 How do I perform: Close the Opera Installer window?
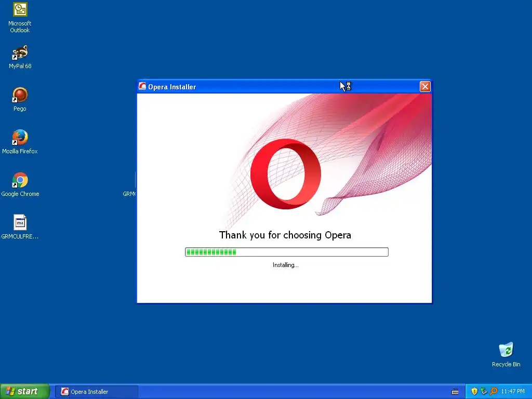(x=425, y=87)
